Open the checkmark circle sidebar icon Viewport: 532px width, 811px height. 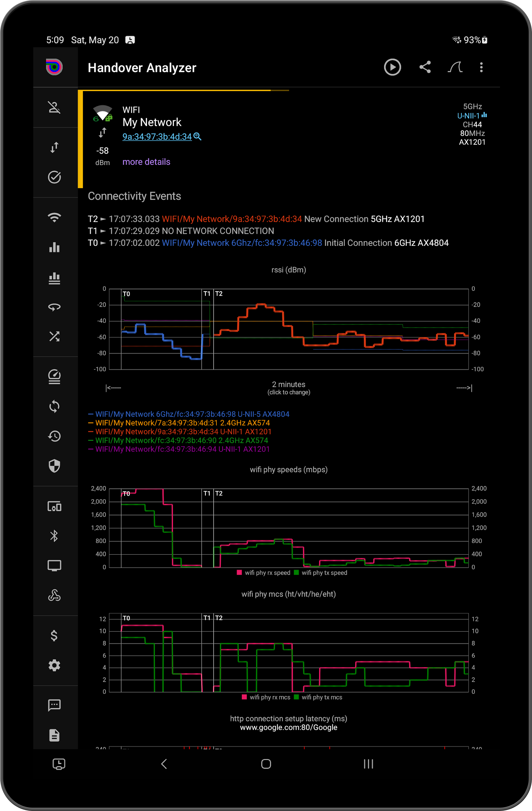54,177
